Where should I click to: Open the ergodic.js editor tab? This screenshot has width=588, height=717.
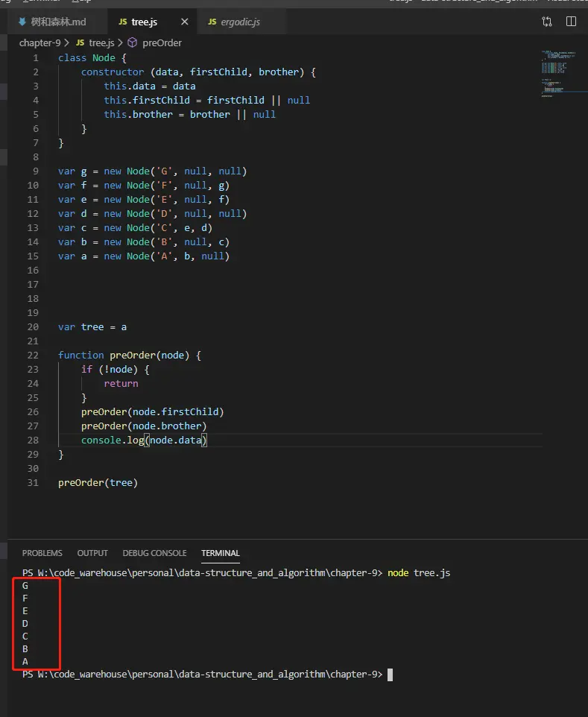240,22
